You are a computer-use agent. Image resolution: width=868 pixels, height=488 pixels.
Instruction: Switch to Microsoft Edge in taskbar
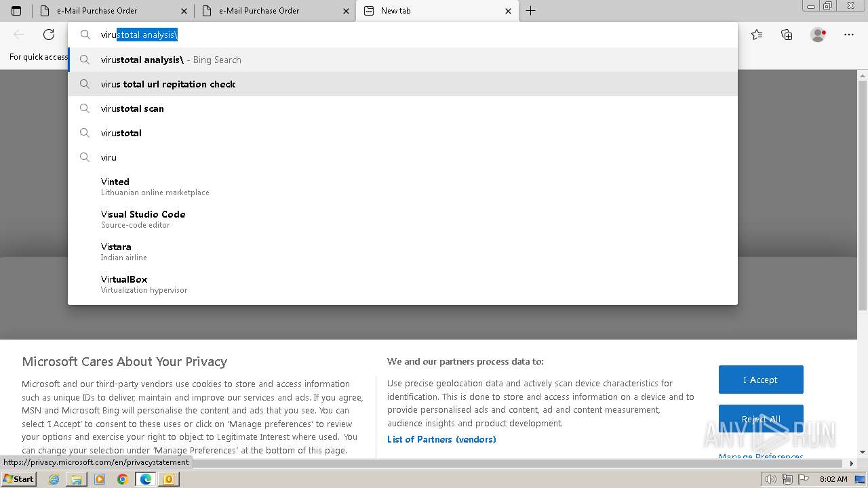(145, 479)
